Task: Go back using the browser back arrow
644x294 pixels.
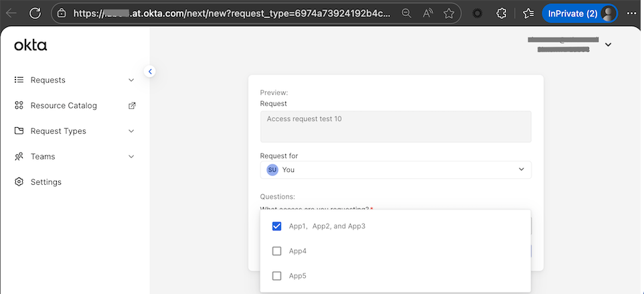Action: [11, 13]
